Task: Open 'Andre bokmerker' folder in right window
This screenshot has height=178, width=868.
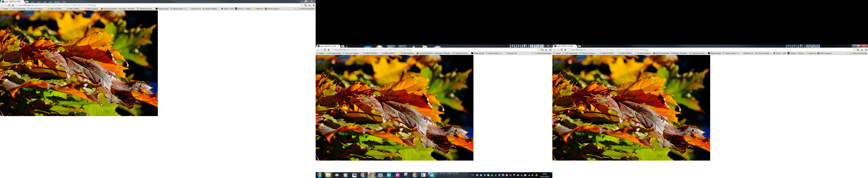Action: pyautogui.click(x=859, y=53)
